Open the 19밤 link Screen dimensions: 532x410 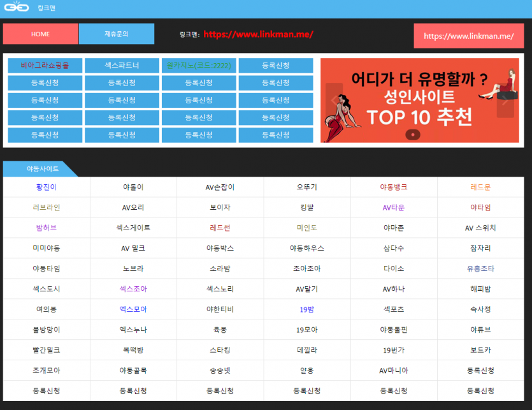tap(306, 309)
